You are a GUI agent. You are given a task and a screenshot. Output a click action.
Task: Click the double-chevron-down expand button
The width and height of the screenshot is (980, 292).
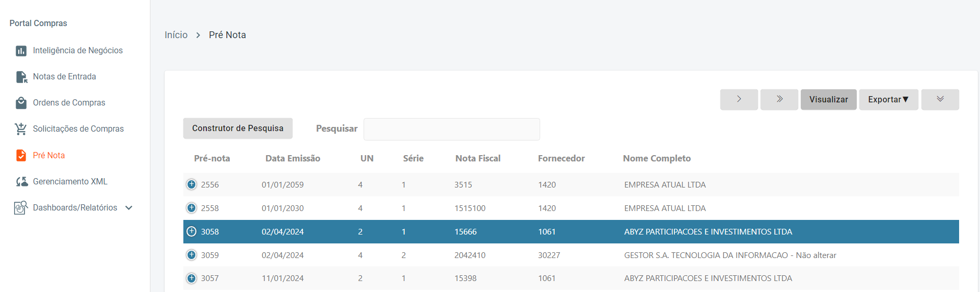coord(940,99)
